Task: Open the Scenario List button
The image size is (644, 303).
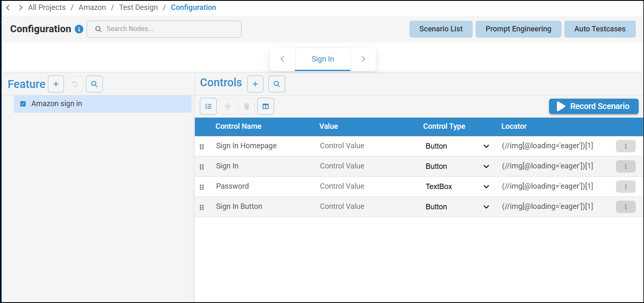Action: [441, 29]
